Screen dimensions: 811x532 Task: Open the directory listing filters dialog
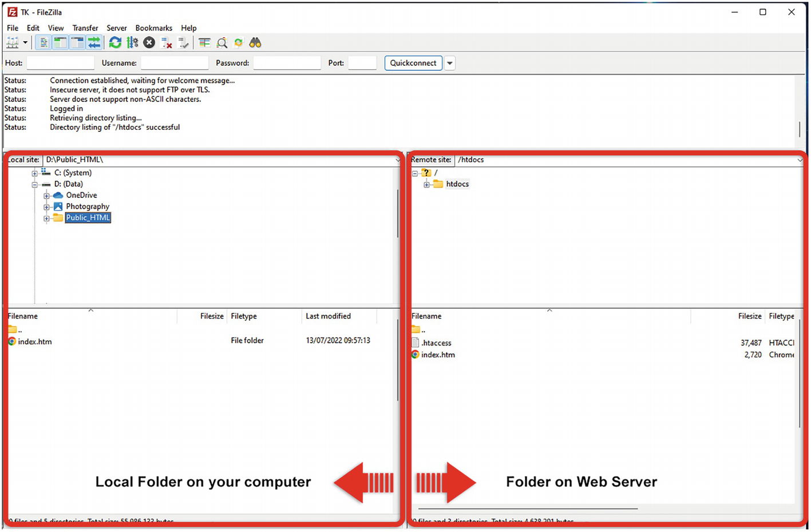pyautogui.click(x=204, y=43)
